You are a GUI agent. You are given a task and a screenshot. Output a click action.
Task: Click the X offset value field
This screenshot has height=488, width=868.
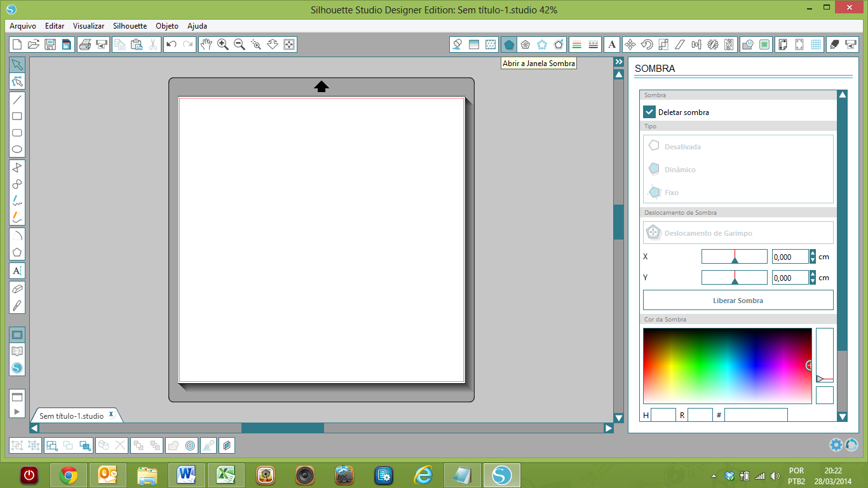click(x=790, y=257)
